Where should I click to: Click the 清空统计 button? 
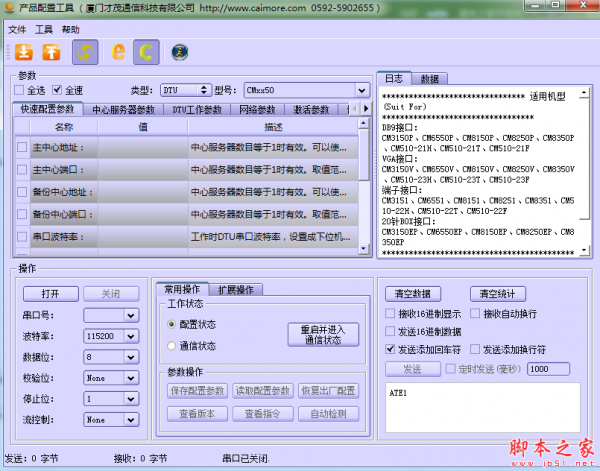click(497, 294)
